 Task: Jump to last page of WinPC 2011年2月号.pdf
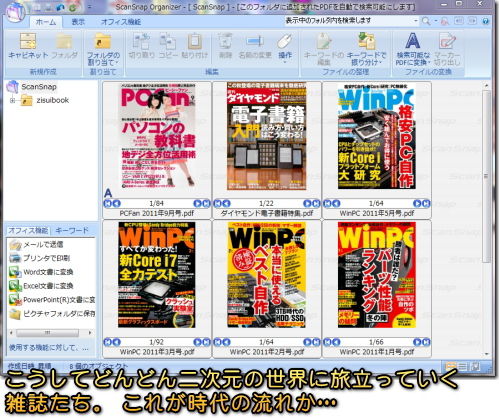[316, 342]
